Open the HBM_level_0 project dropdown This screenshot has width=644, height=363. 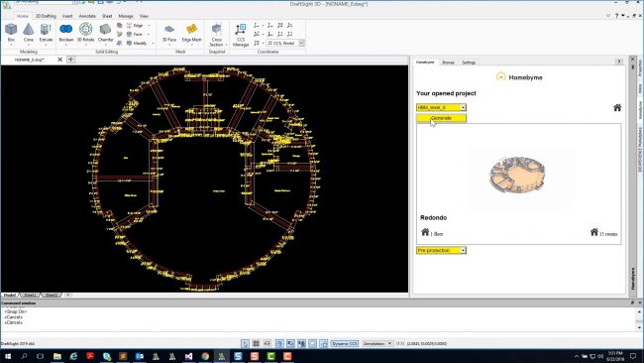(441, 107)
